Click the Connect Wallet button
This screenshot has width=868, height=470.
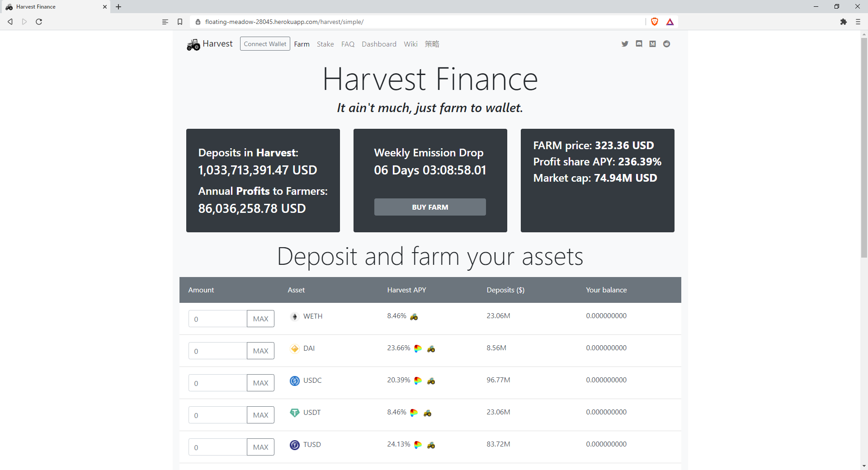pyautogui.click(x=265, y=44)
